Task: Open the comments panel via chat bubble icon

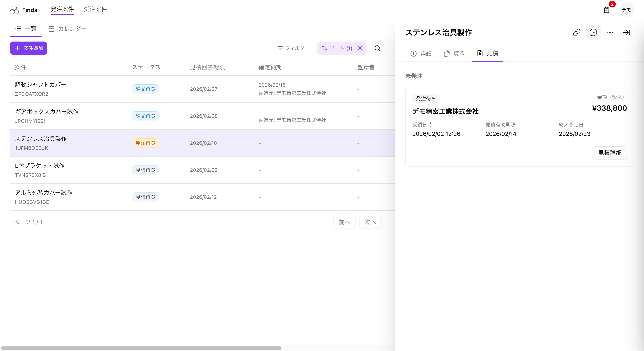Action: coord(593,32)
